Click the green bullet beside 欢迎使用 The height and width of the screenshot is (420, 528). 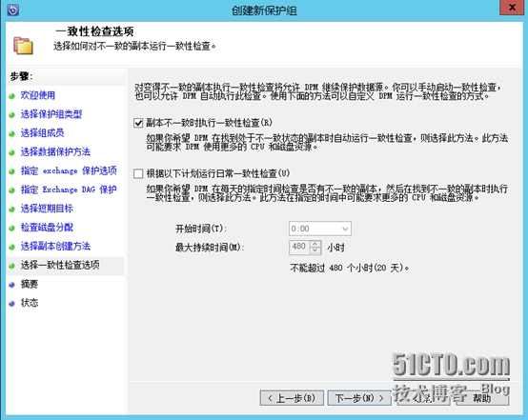12,96
